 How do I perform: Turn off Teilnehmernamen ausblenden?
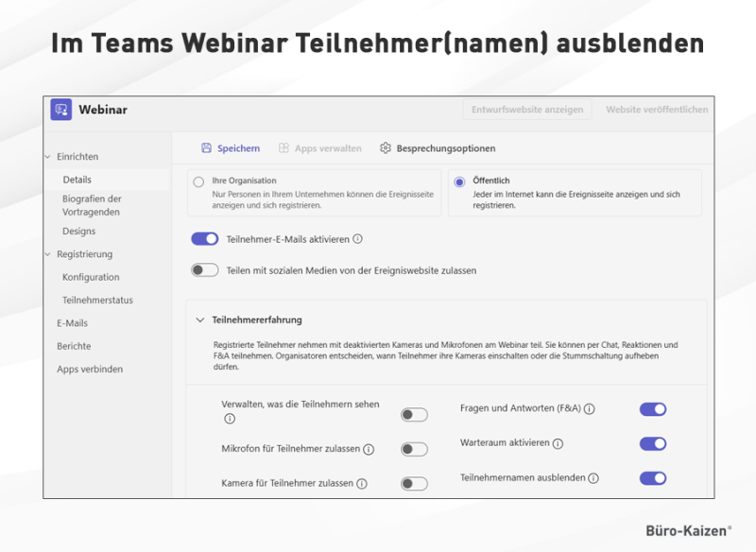click(652, 478)
